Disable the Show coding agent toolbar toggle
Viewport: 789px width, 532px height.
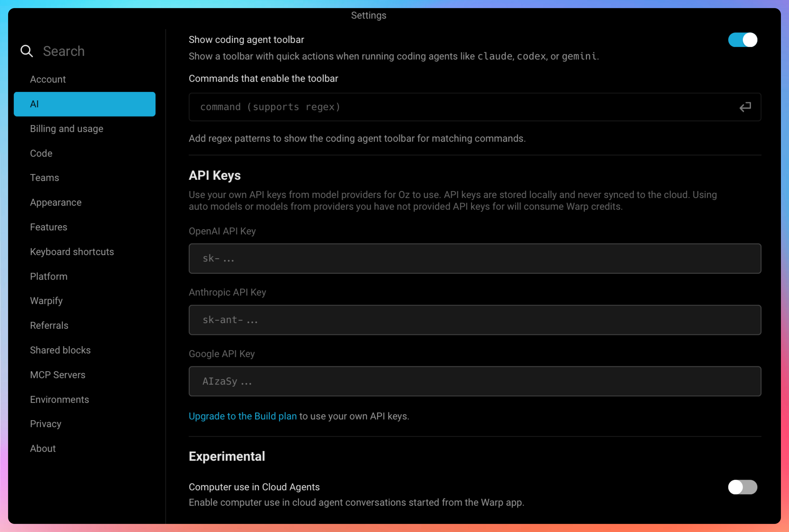tap(742, 40)
